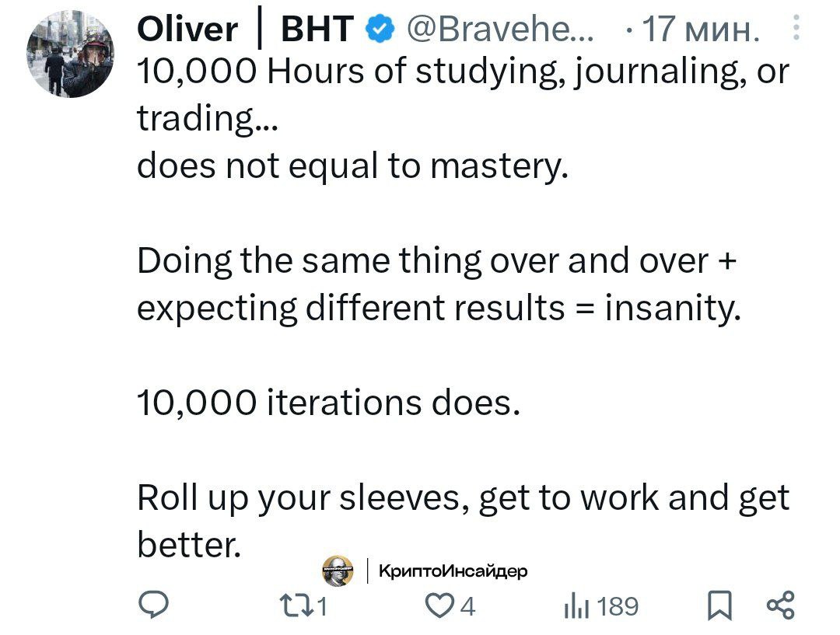The image size is (840, 635).
Task: Share the tweet via share icon
Action: coord(781,605)
